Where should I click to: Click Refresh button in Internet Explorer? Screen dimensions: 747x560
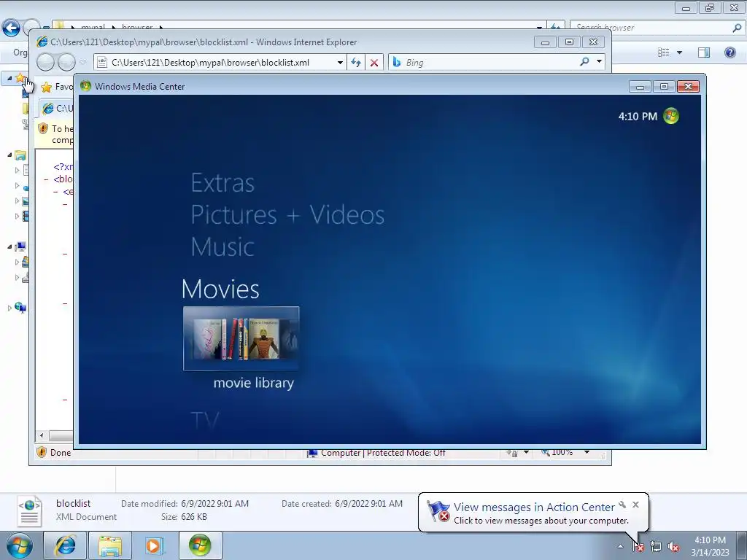tap(355, 63)
